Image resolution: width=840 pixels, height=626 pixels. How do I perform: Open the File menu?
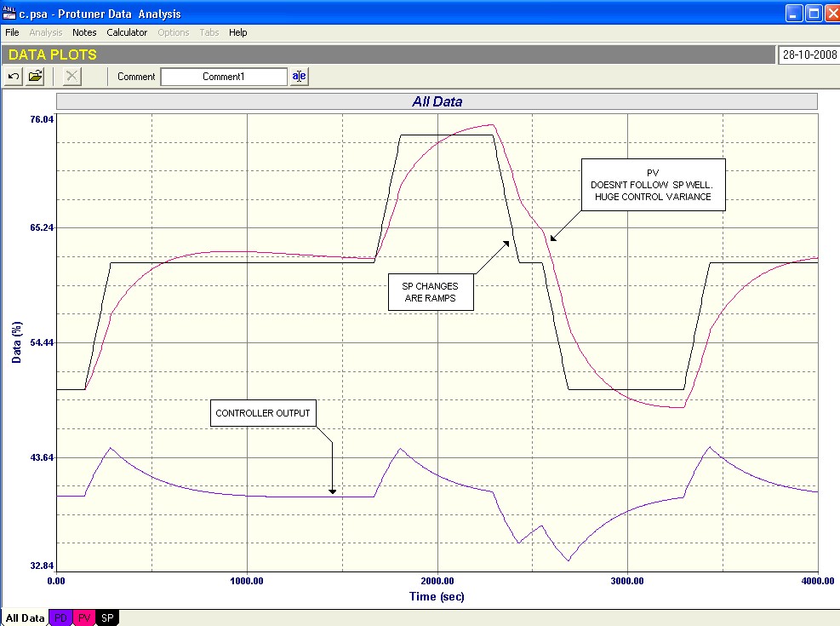(x=12, y=32)
